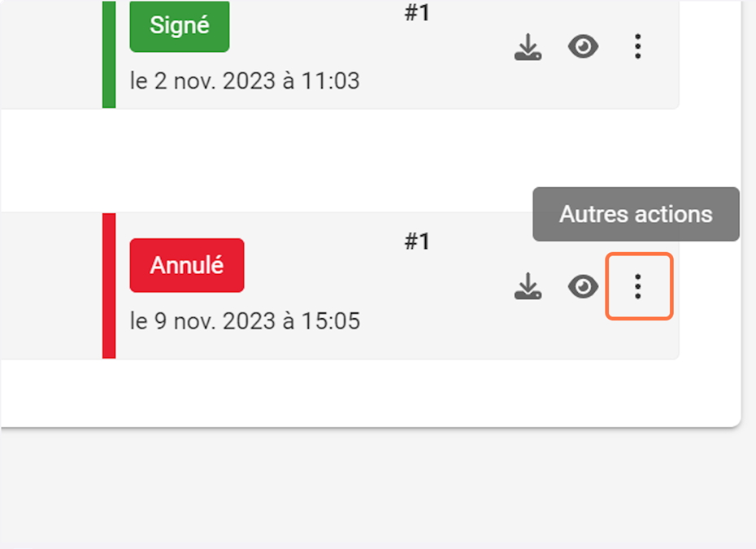Select the date le 2 nov. 2023 à 11:03
The image size is (756, 549).
click(245, 81)
